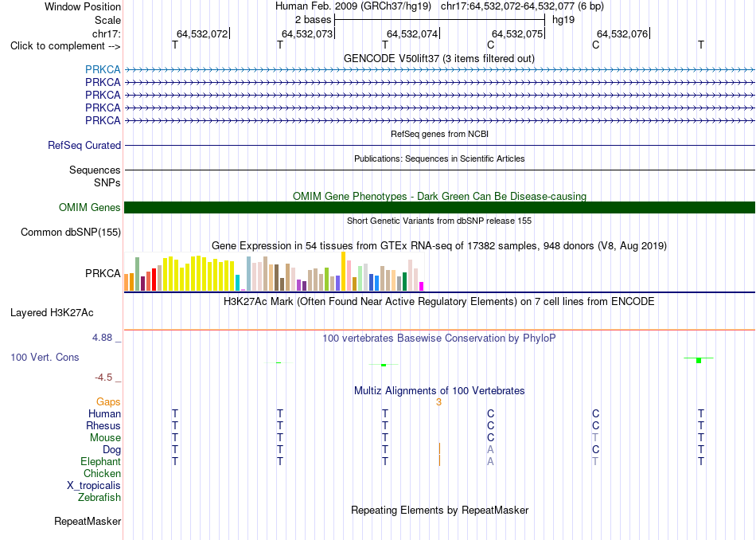Click the orange insertion bar in Elephant row

tap(440, 461)
